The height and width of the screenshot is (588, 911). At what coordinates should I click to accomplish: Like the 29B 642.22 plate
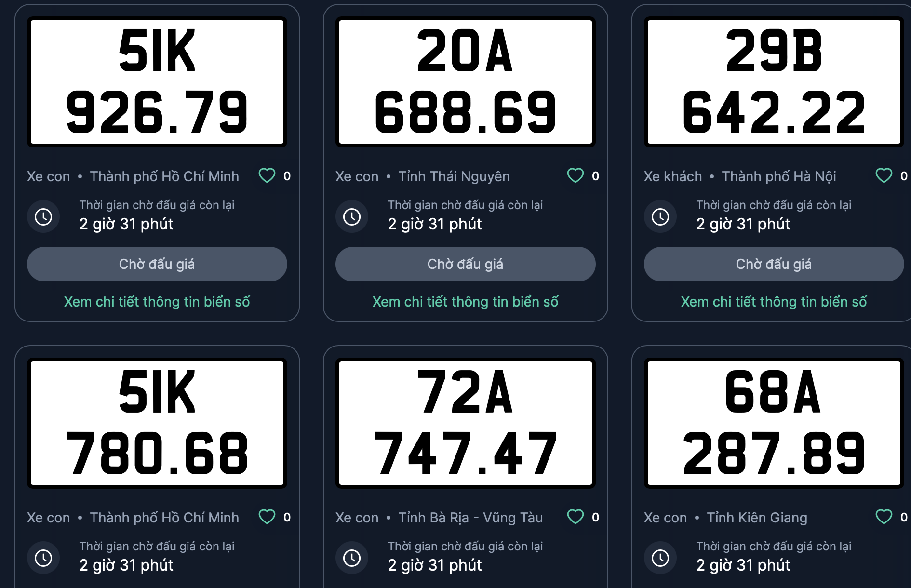pos(884,176)
